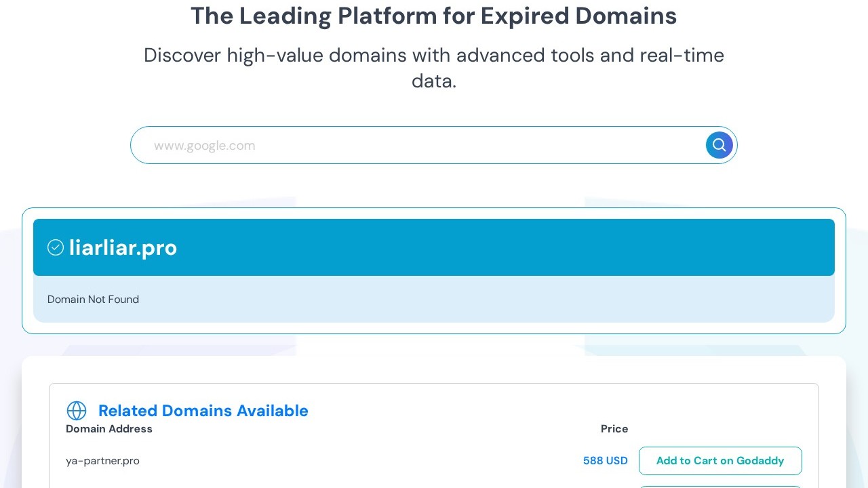The height and width of the screenshot is (488, 868).
Task: Click the partially visible button below Add to Cart
Action: click(x=720, y=486)
